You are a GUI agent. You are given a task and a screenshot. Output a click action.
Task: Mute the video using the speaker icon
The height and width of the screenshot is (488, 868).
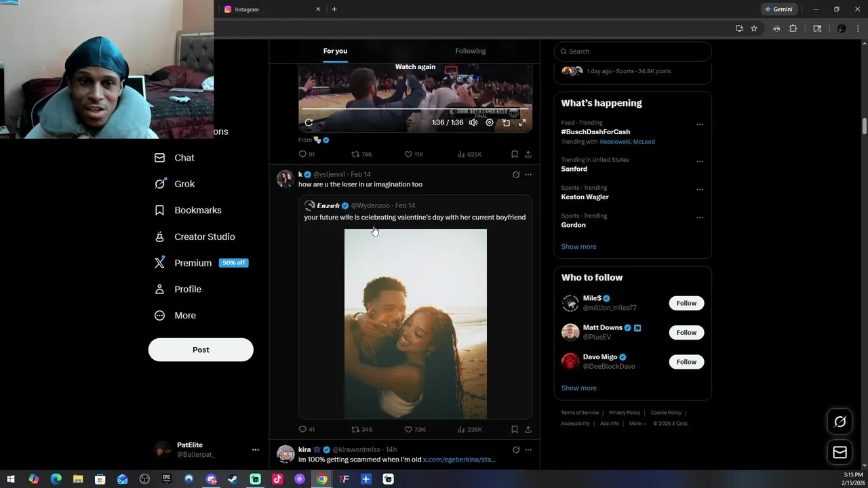(x=473, y=123)
